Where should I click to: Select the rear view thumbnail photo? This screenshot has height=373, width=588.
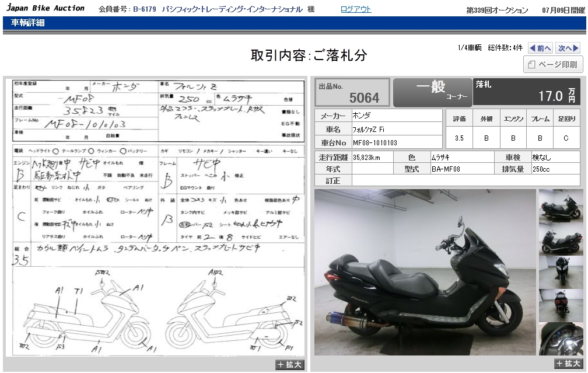tap(561, 305)
